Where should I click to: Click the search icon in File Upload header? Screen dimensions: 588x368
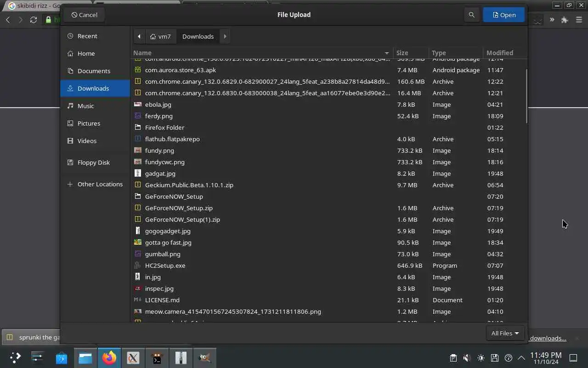pyautogui.click(x=471, y=15)
